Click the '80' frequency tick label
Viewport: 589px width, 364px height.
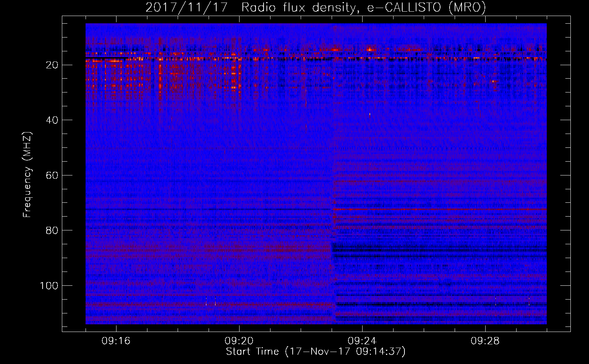52,230
